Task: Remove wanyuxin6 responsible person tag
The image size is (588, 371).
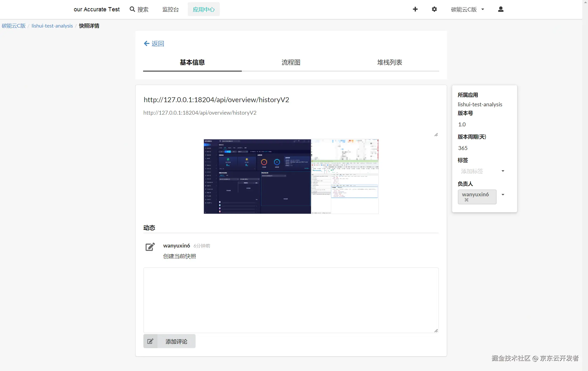Action: (x=466, y=200)
